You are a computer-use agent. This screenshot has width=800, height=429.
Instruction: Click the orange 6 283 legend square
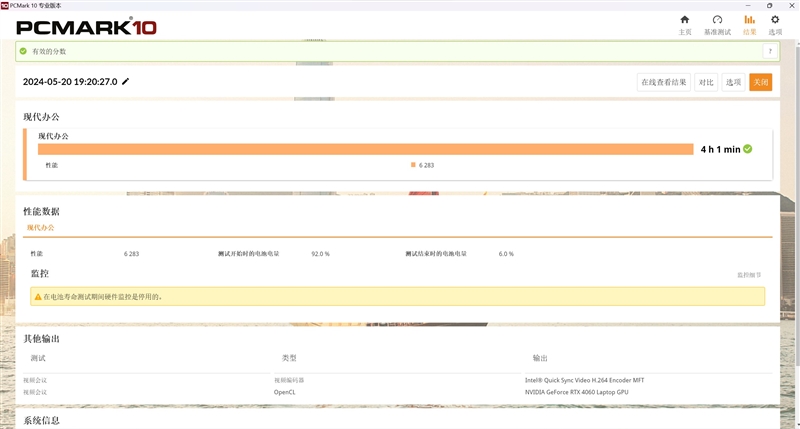click(x=413, y=165)
